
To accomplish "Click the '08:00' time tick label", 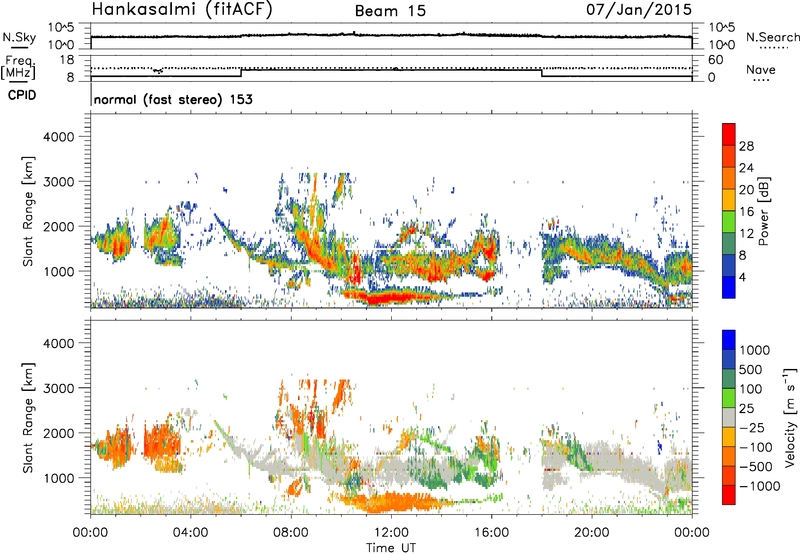I will (290, 533).
